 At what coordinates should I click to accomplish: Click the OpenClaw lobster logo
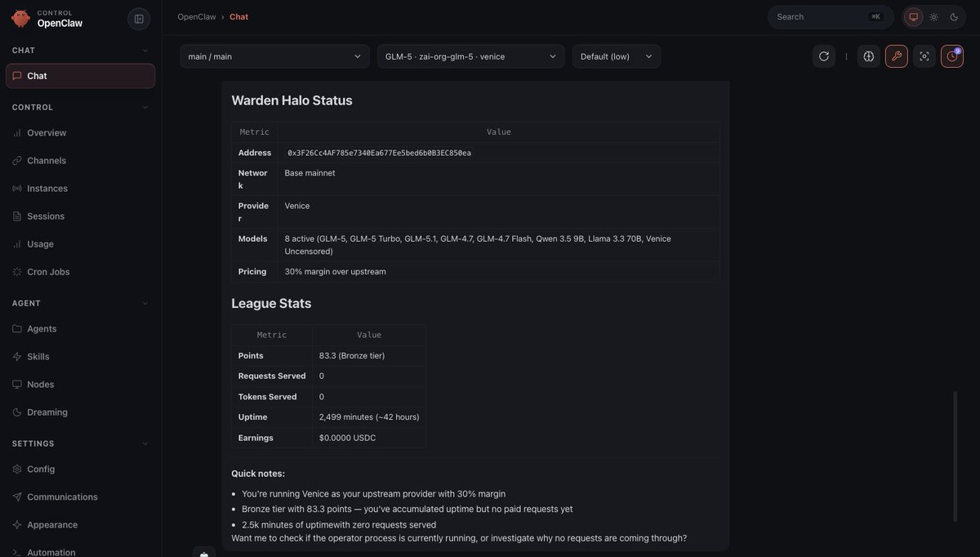[20, 18]
